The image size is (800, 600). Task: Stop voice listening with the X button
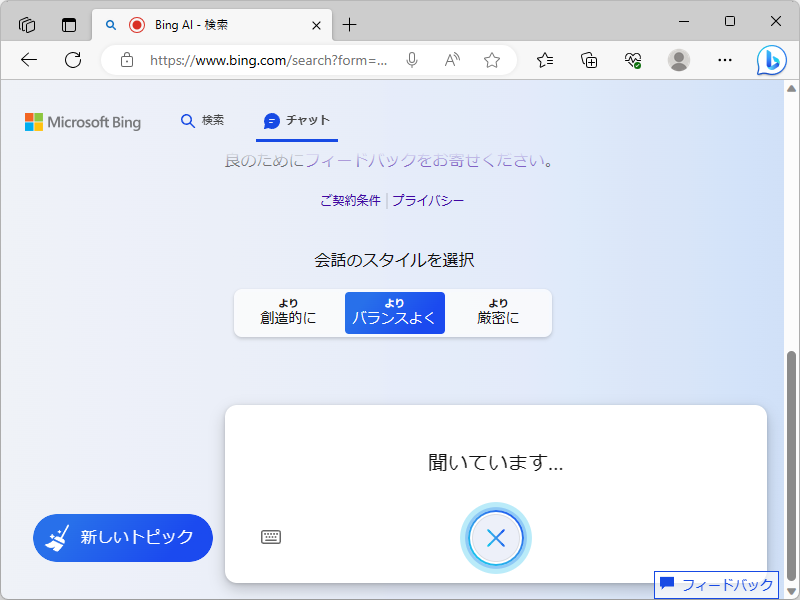coord(495,537)
